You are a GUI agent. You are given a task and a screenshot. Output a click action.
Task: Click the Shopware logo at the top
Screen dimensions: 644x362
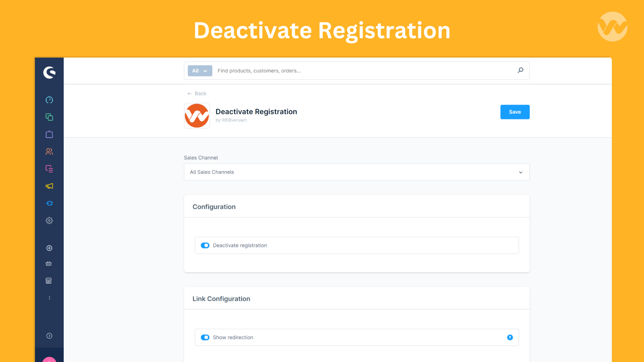pos(49,72)
